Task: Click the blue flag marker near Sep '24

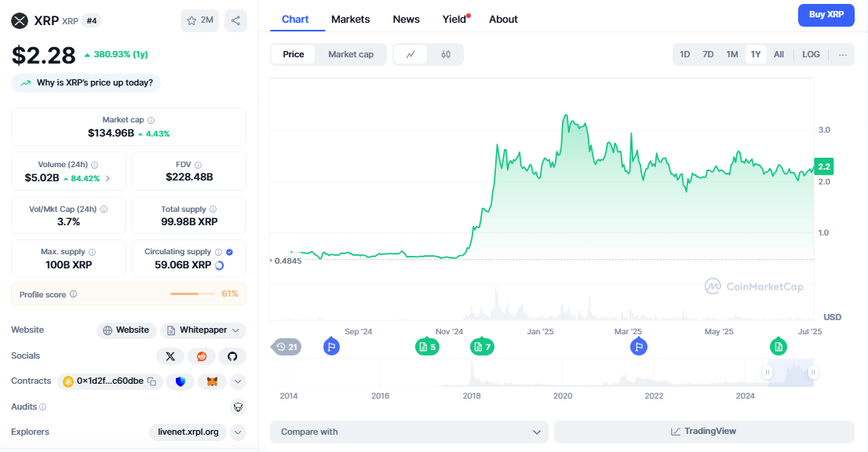Action: coord(332,346)
